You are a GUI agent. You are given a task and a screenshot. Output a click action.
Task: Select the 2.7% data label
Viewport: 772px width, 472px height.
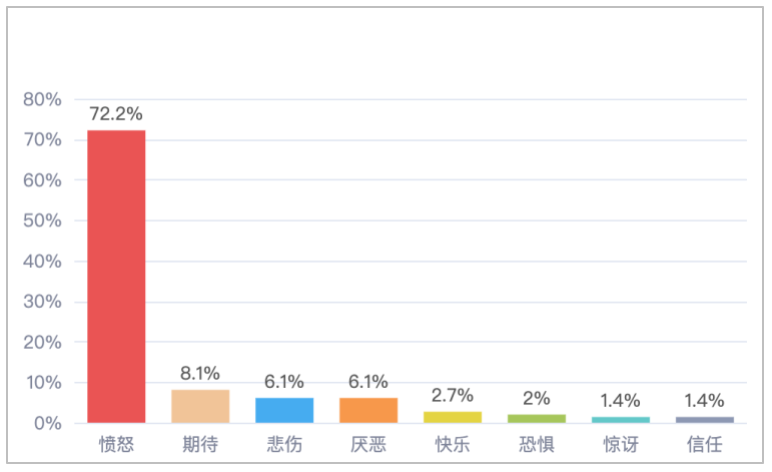pyautogui.click(x=452, y=396)
